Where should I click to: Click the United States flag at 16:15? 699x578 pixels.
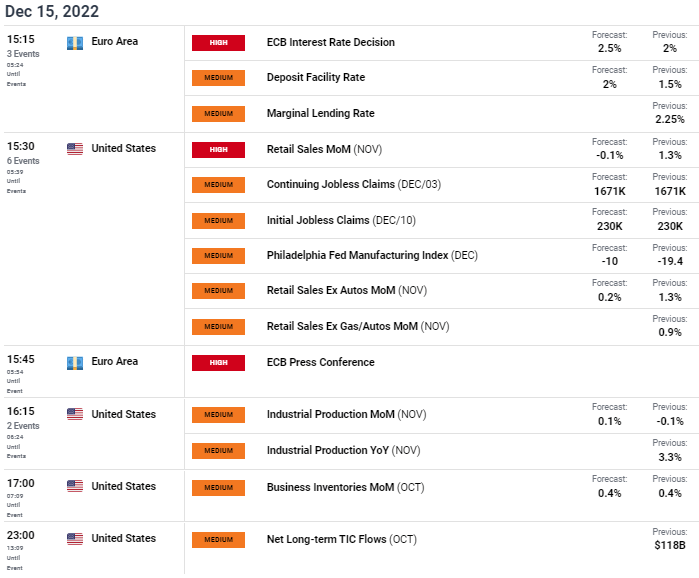(x=75, y=414)
